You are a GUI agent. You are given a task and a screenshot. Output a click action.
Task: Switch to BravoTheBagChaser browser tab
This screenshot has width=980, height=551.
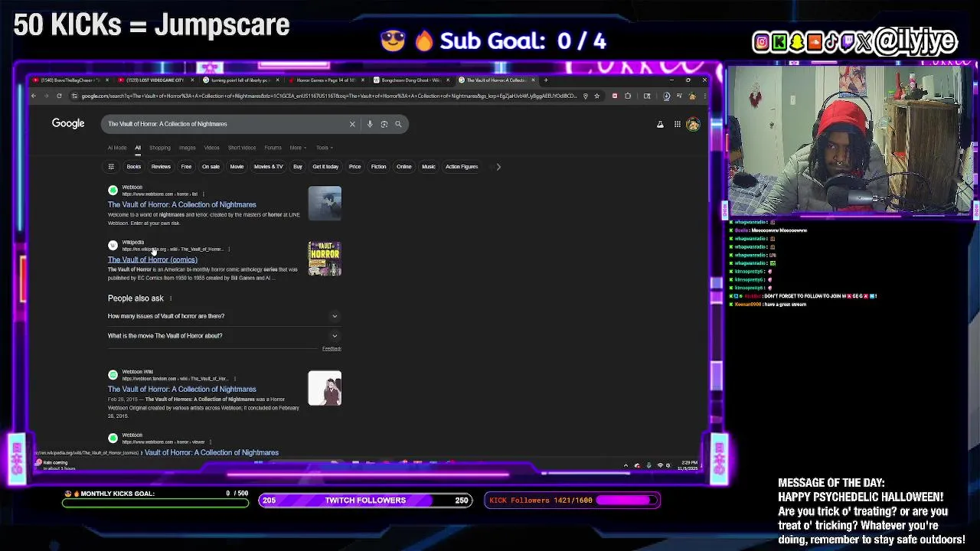click(69, 80)
